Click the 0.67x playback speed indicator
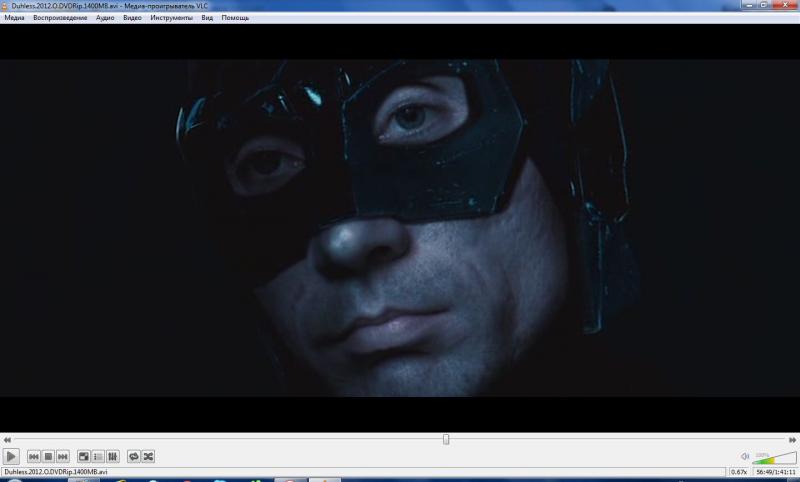Image resolution: width=800 pixels, height=482 pixels. [x=740, y=472]
